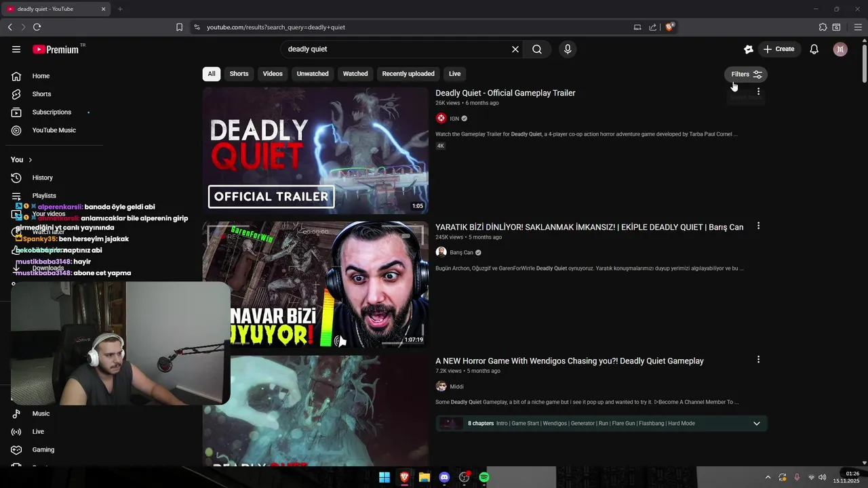Select the Shorts filter chip
The width and height of the screenshot is (868, 488).
(x=239, y=74)
